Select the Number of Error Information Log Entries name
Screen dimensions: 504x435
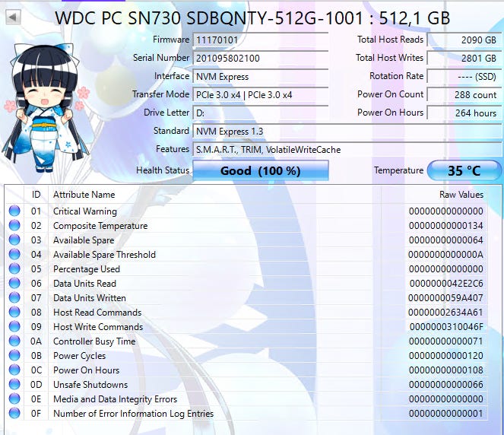(x=133, y=414)
